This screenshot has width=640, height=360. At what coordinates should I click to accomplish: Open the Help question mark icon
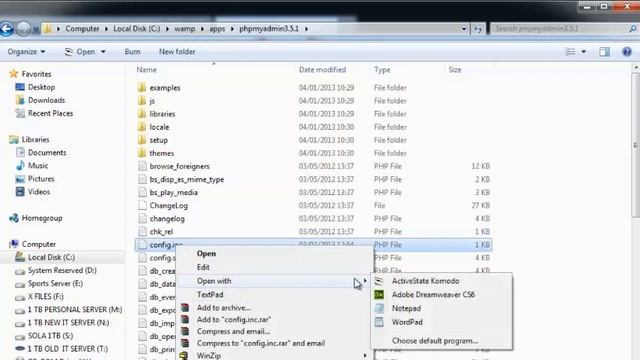point(627,52)
